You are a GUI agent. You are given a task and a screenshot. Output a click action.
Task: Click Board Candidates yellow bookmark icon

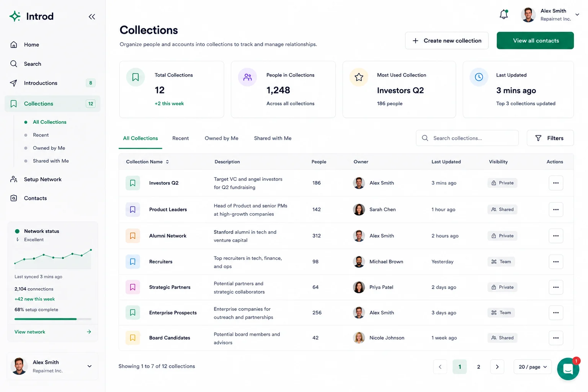click(132, 338)
